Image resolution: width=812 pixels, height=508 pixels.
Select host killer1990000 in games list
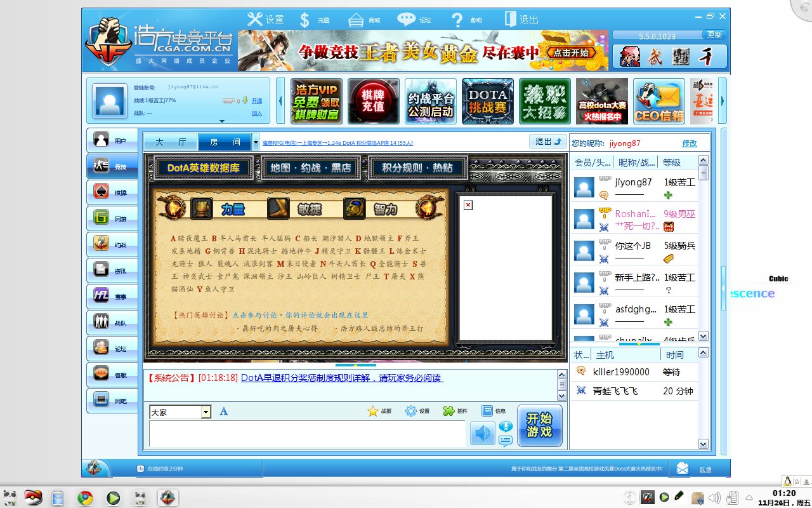coord(634,371)
